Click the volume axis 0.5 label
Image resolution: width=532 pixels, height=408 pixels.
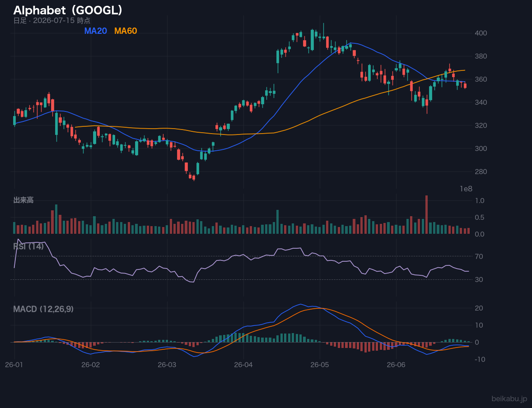(x=480, y=218)
